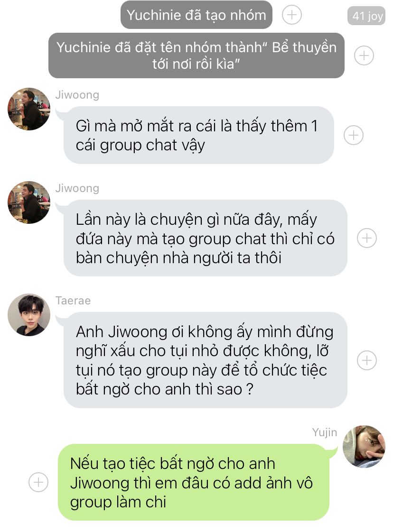The height and width of the screenshot is (532, 393).
Task: Tap plus icon beside "Yuchinie đã tạo nhóm"
Action: point(292,15)
